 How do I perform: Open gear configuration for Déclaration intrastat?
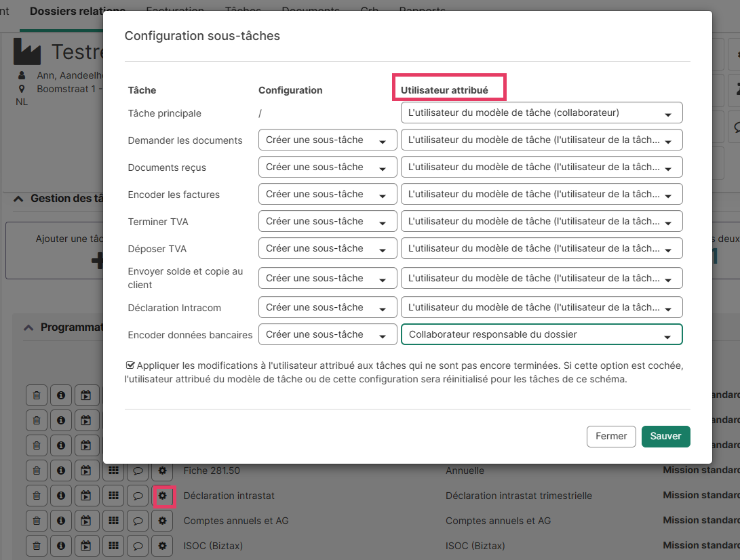click(x=162, y=496)
